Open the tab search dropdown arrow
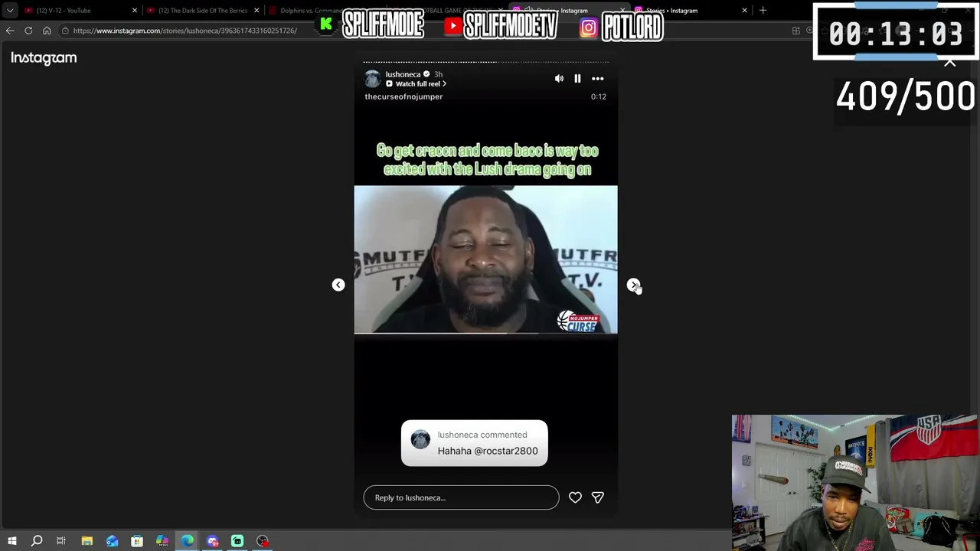This screenshot has height=551, width=980. click(x=10, y=11)
